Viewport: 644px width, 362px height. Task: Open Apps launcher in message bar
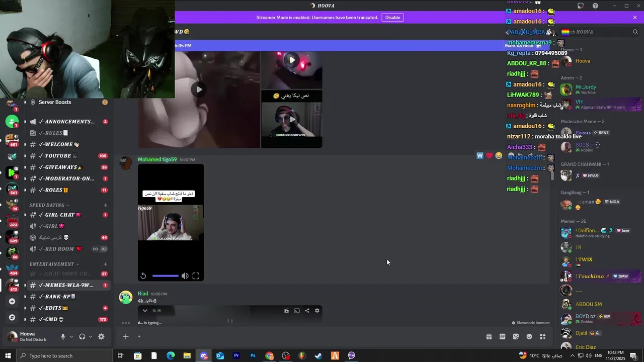542,337
